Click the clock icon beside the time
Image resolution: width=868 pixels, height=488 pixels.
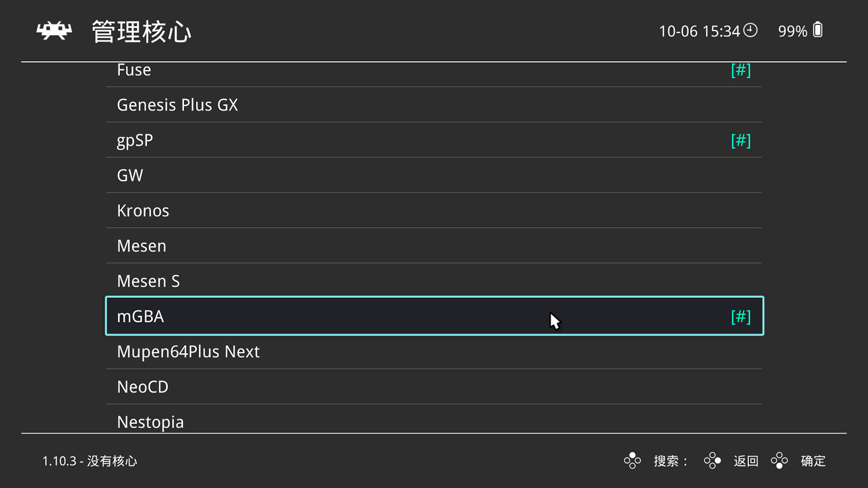pyautogui.click(x=751, y=30)
